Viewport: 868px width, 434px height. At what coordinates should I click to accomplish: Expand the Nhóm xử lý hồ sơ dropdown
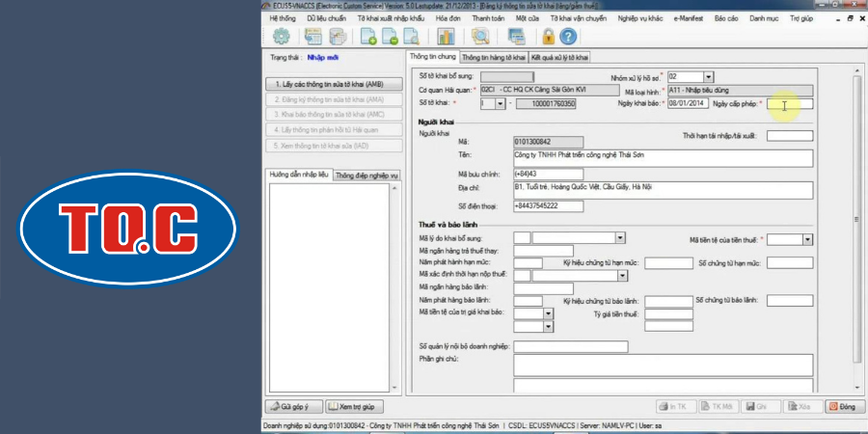tap(708, 76)
